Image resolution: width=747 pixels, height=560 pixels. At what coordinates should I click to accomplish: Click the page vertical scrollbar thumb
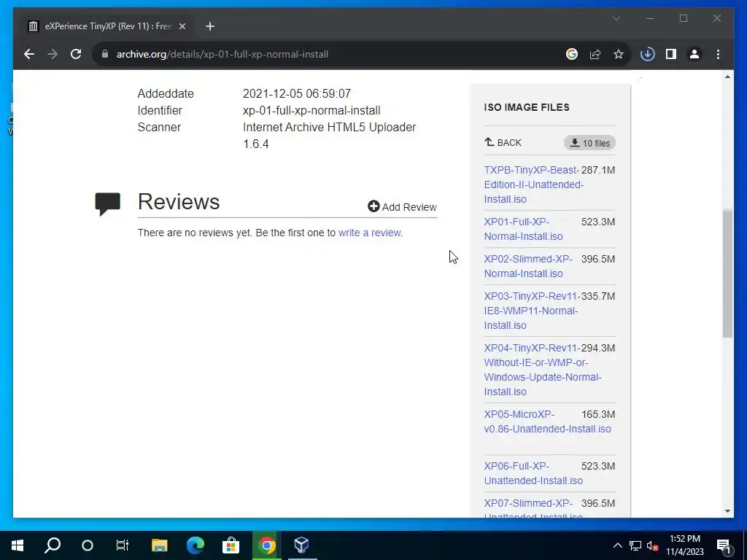coord(727,273)
